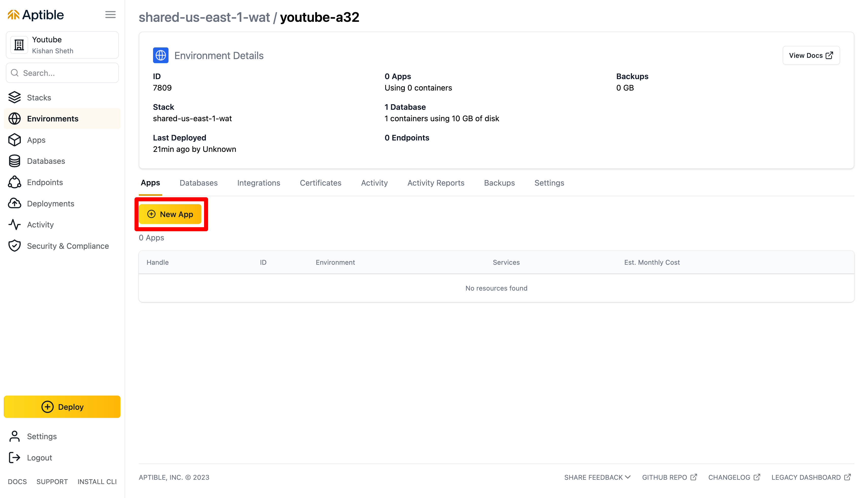Click the Apps cube icon in sidebar
The width and height of the screenshot is (868, 498).
(14, 140)
